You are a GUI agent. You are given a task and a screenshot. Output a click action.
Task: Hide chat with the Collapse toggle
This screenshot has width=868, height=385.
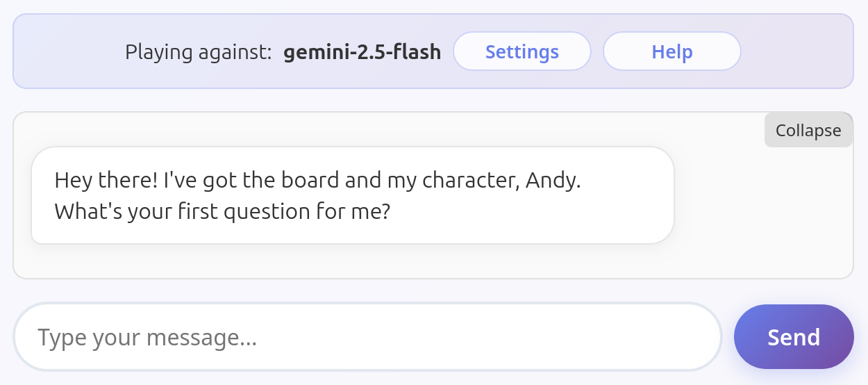tap(808, 130)
